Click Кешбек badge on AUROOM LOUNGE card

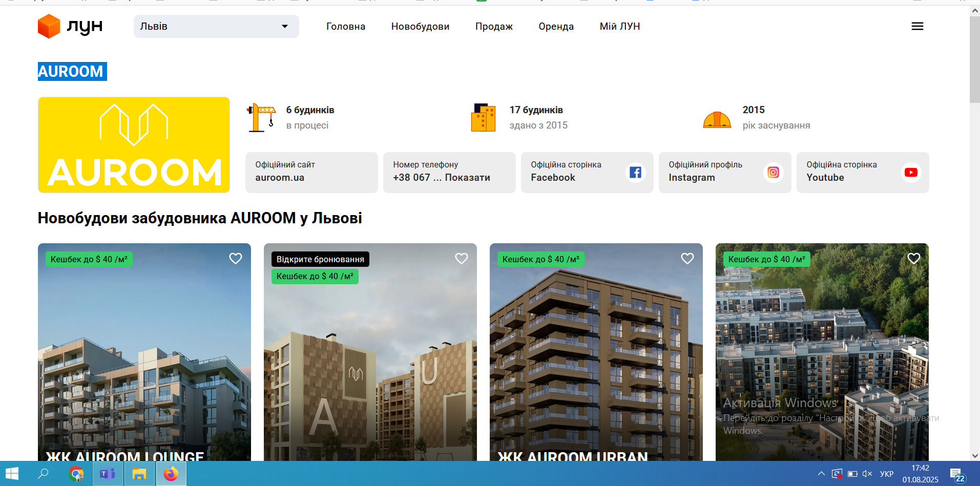[89, 259]
